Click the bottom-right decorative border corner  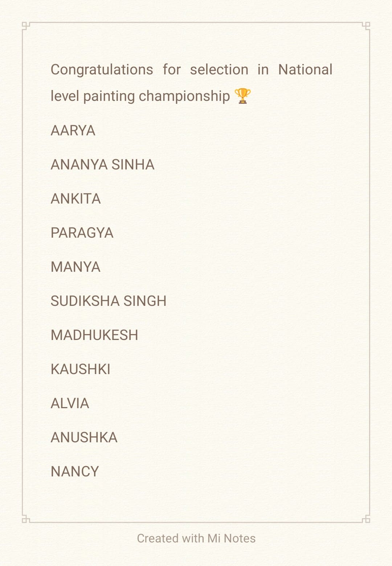pyautogui.click(x=366, y=519)
